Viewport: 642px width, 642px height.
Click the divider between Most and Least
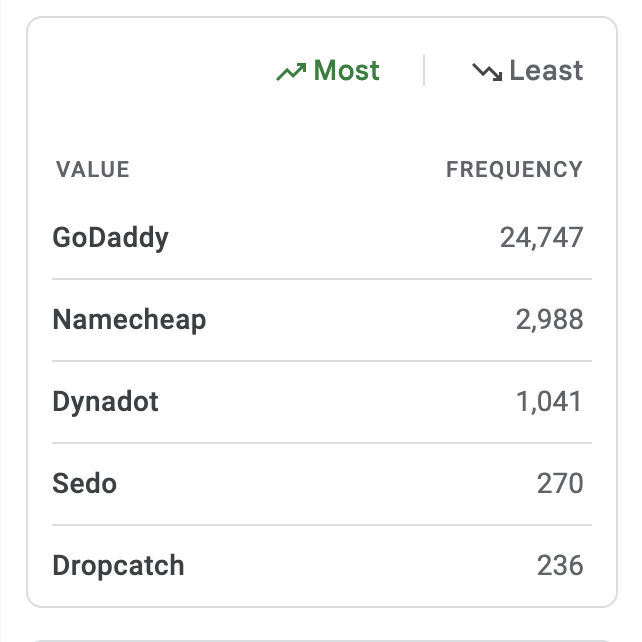click(x=424, y=70)
